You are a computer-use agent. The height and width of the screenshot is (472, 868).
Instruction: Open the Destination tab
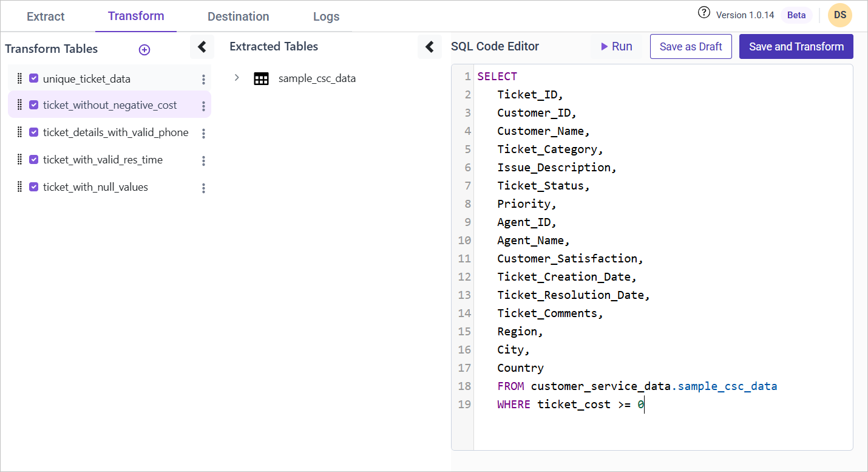(x=238, y=16)
